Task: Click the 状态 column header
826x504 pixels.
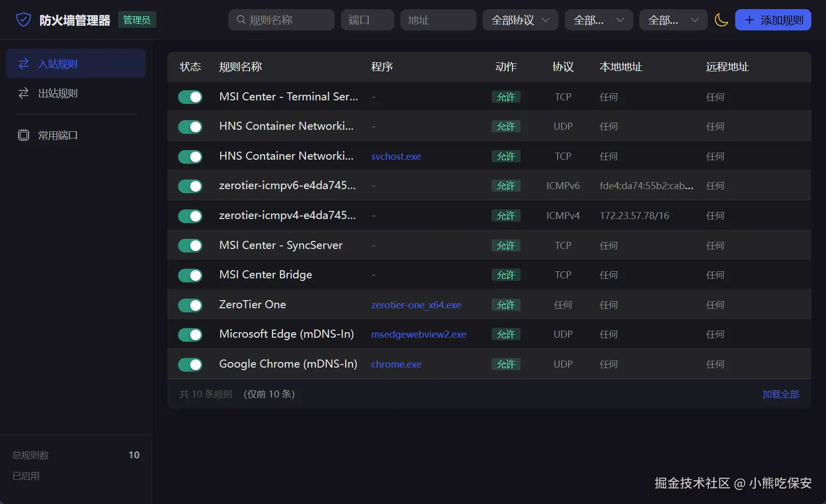Action: coord(190,67)
